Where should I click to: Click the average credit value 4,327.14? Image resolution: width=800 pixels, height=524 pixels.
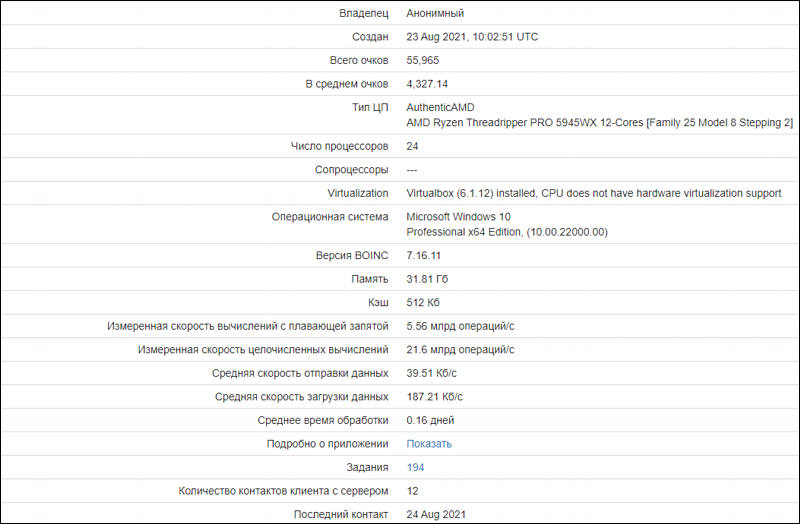(x=427, y=84)
